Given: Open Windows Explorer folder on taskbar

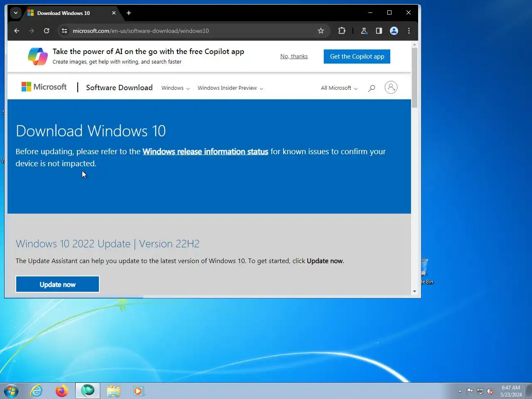Looking at the screenshot, I should (113, 391).
